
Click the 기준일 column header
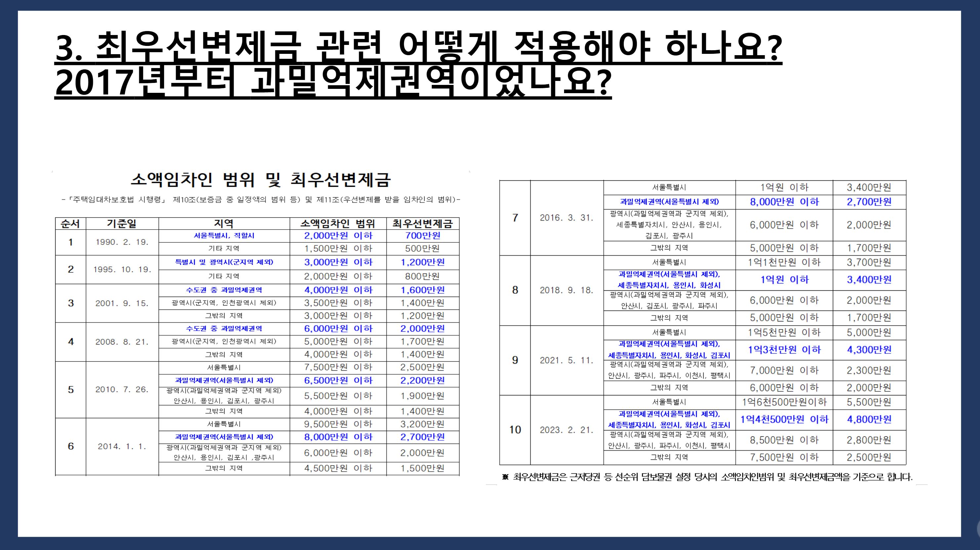point(122,224)
